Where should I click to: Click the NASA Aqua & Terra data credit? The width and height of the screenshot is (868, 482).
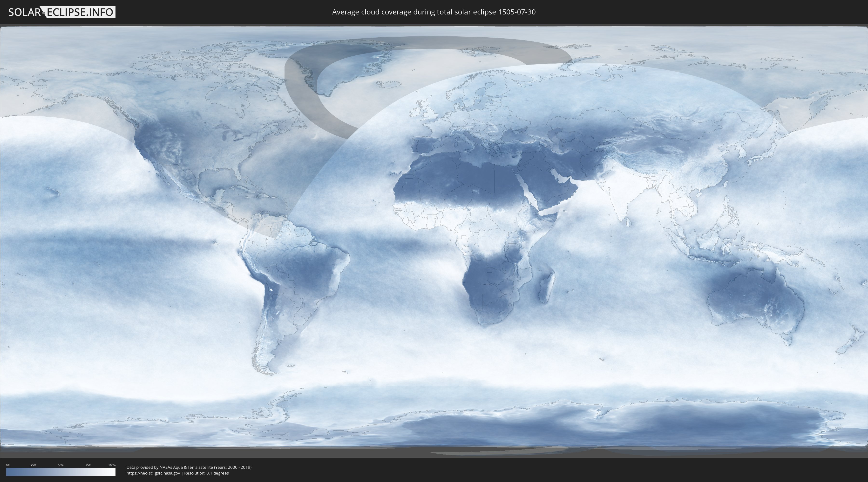pyautogui.click(x=189, y=467)
